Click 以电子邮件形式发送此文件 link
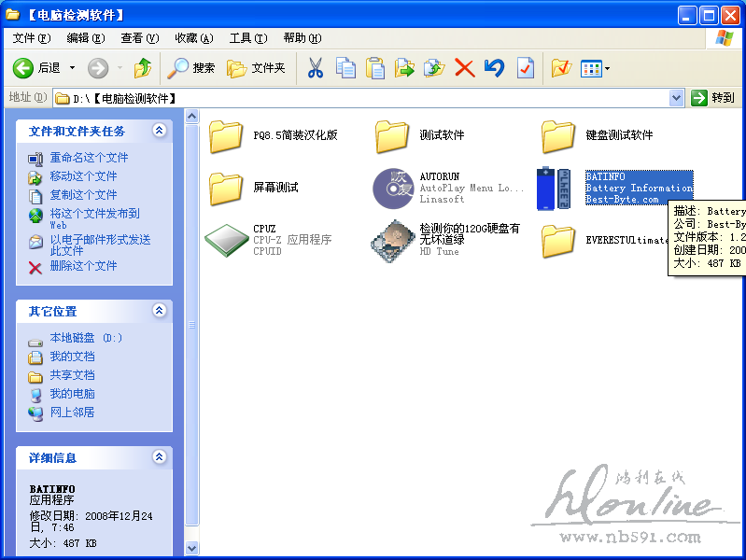The width and height of the screenshot is (746, 560). click(101, 245)
